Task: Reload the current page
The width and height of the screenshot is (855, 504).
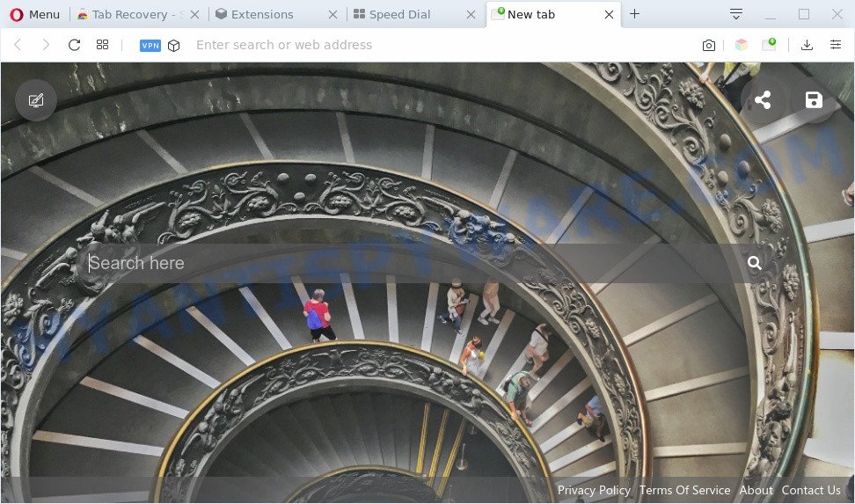Action: tap(74, 45)
